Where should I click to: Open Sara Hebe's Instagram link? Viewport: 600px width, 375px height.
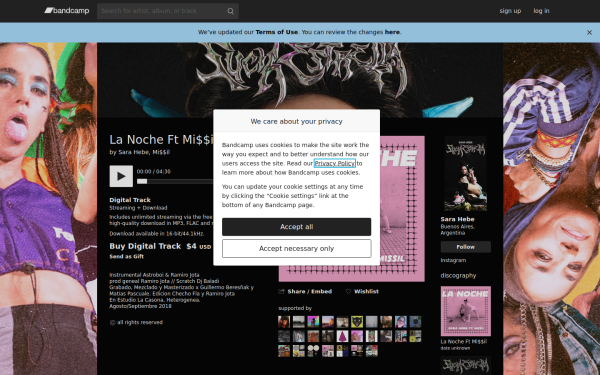[x=453, y=260]
